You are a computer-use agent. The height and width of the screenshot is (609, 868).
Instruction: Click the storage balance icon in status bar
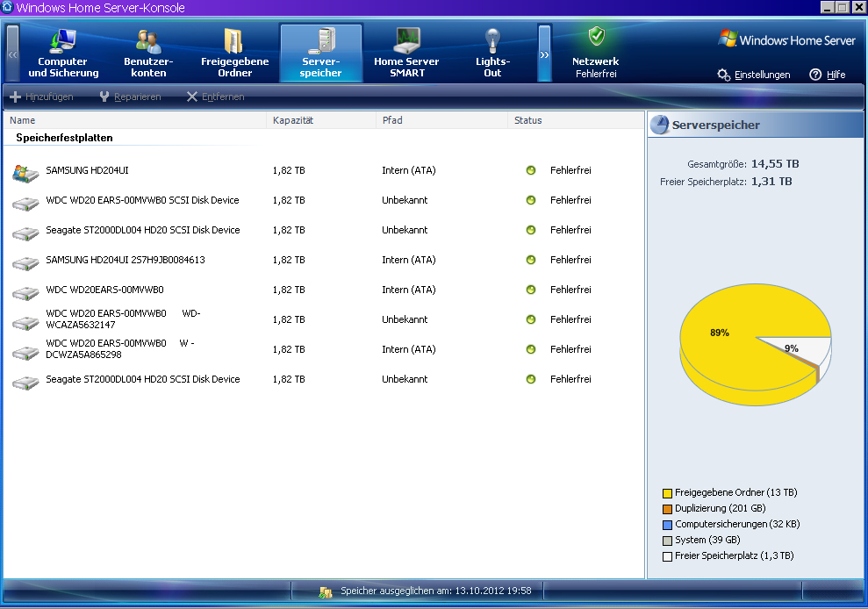click(x=326, y=591)
